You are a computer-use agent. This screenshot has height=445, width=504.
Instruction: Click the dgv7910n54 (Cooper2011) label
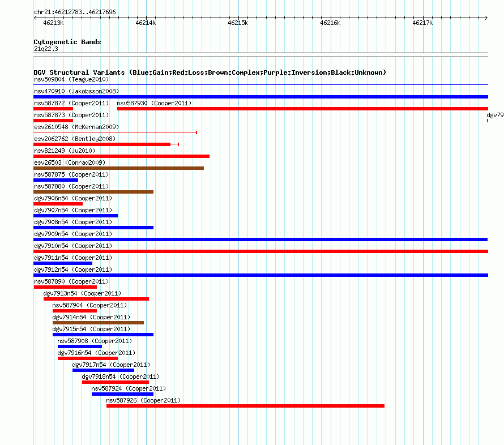(x=73, y=246)
